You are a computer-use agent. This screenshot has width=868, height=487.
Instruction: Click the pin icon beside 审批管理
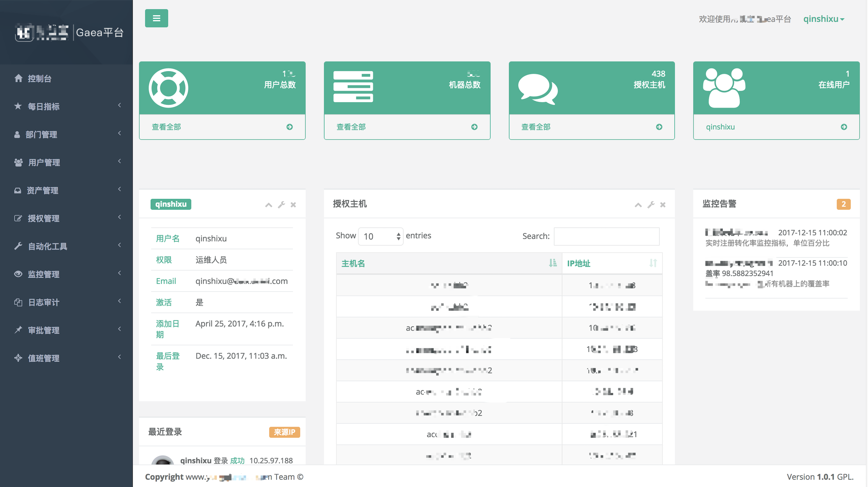pyautogui.click(x=18, y=330)
